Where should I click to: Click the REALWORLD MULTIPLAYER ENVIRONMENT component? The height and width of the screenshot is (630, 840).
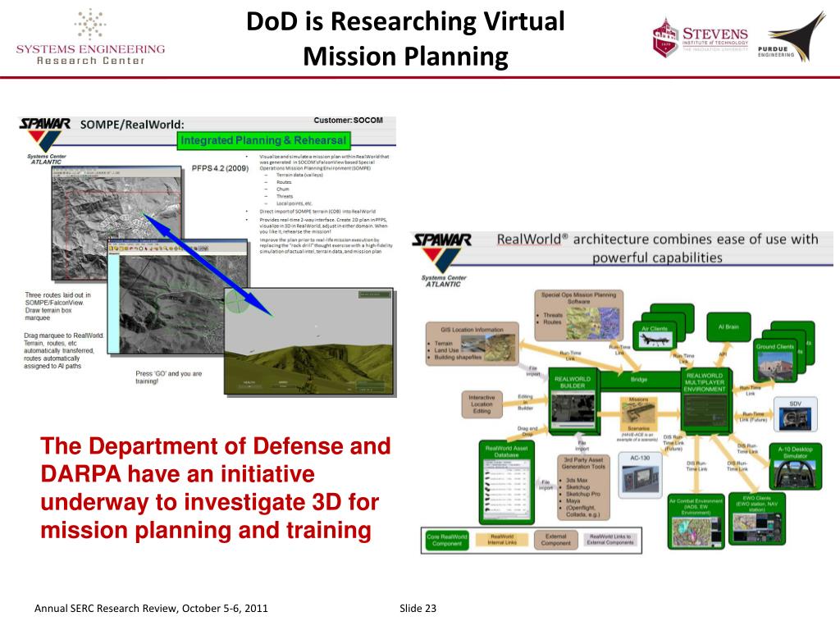tap(705, 400)
